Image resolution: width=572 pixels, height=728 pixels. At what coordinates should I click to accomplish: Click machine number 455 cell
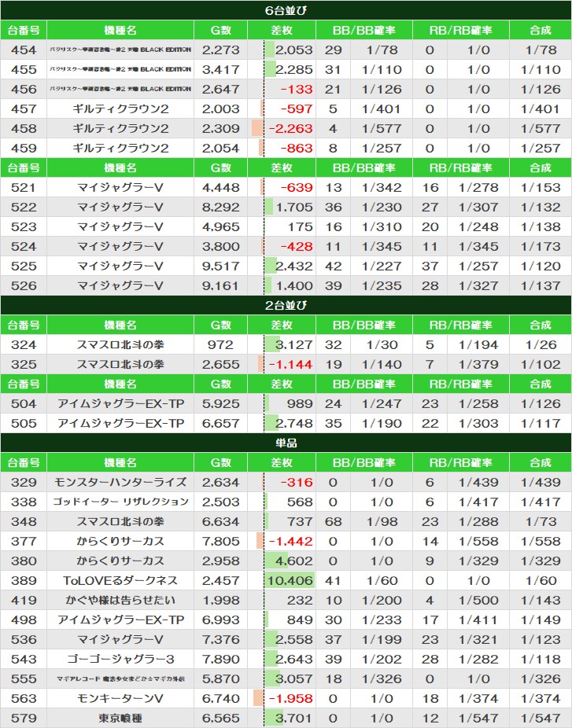click(x=24, y=69)
